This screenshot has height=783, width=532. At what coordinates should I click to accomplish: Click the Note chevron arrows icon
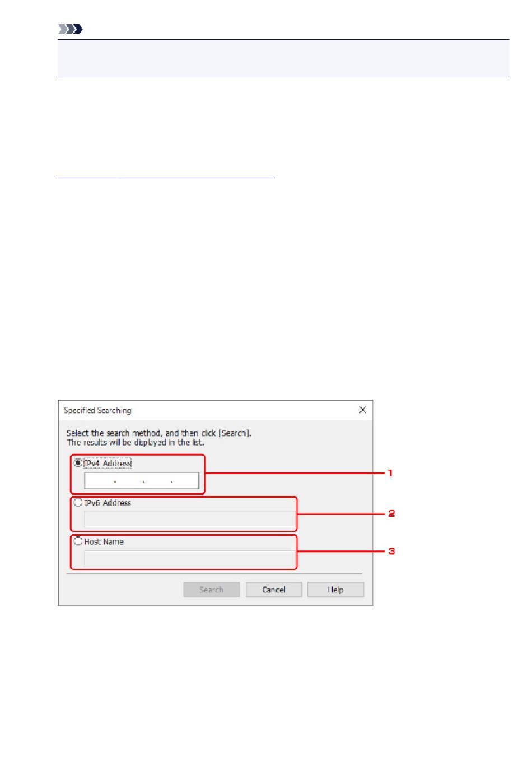pos(71,29)
